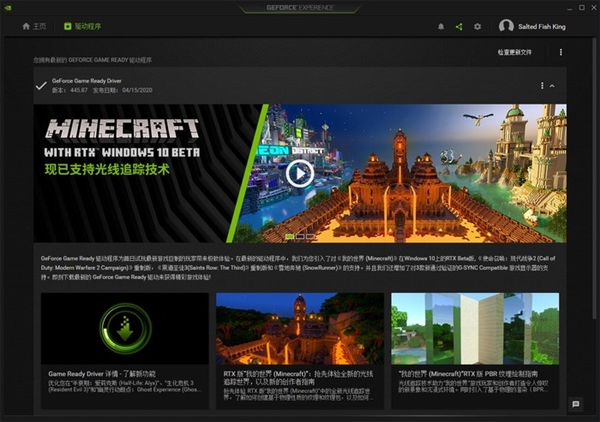The image size is (600, 422).
Task: Click Check for Updates (检查更新文件)
Action: (x=514, y=52)
